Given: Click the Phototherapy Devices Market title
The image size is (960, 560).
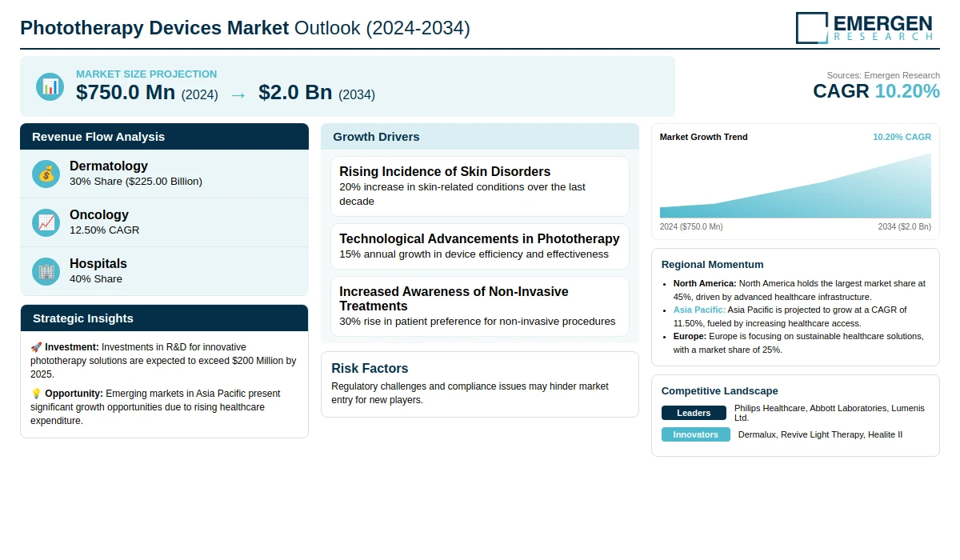Looking at the screenshot, I should 245,28.
